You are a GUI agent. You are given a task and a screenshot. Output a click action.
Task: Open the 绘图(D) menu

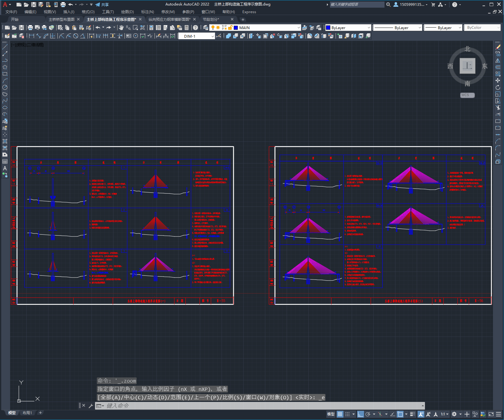[x=127, y=12]
